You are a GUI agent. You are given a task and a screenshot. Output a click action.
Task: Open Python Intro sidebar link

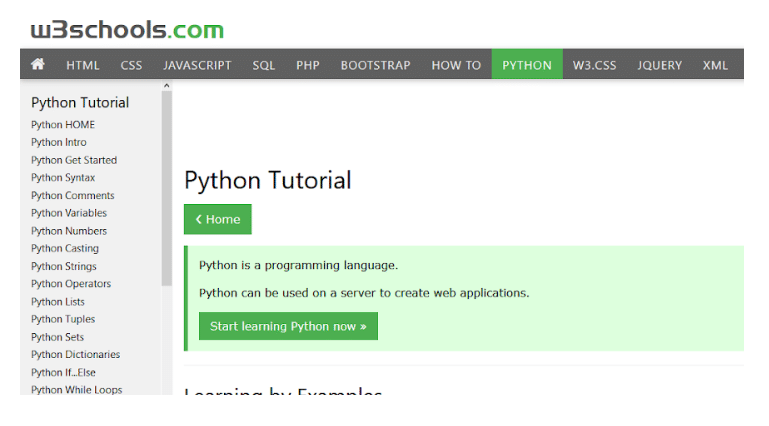59,142
